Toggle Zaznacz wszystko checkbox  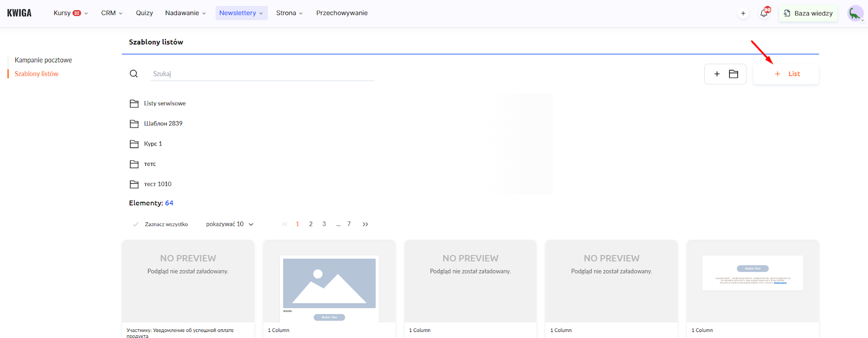click(136, 224)
